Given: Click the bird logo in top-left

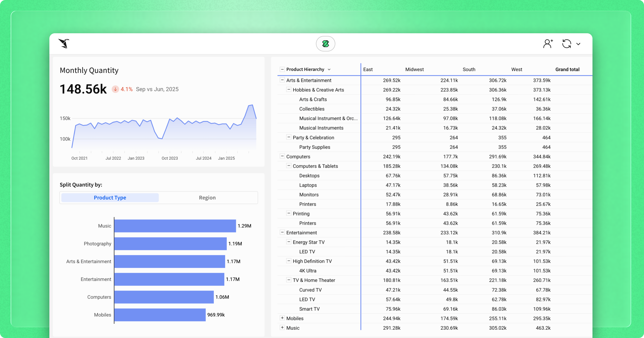Looking at the screenshot, I should pos(64,43).
